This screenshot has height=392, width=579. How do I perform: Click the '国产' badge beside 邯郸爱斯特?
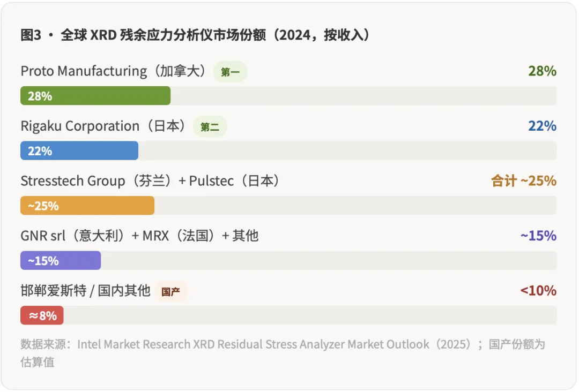172,291
